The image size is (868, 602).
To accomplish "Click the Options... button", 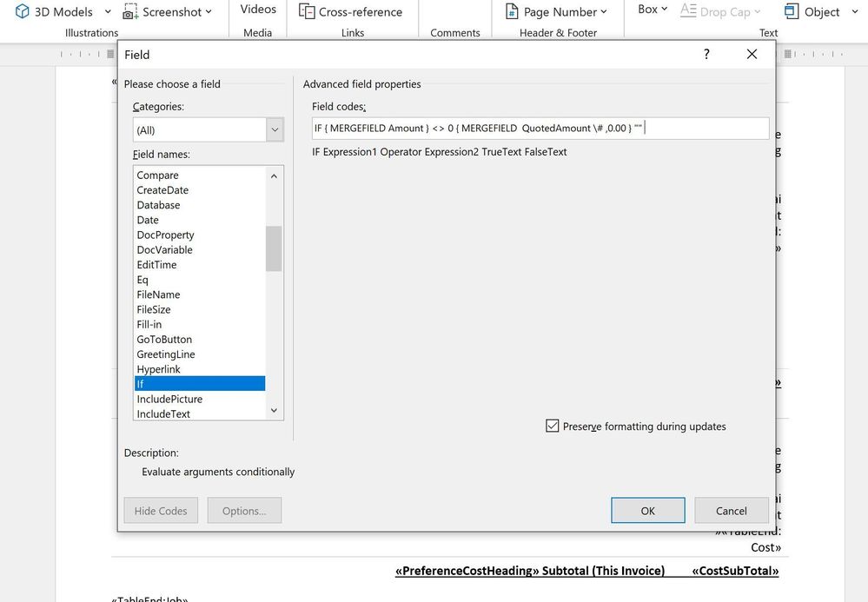I will point(244,511).
